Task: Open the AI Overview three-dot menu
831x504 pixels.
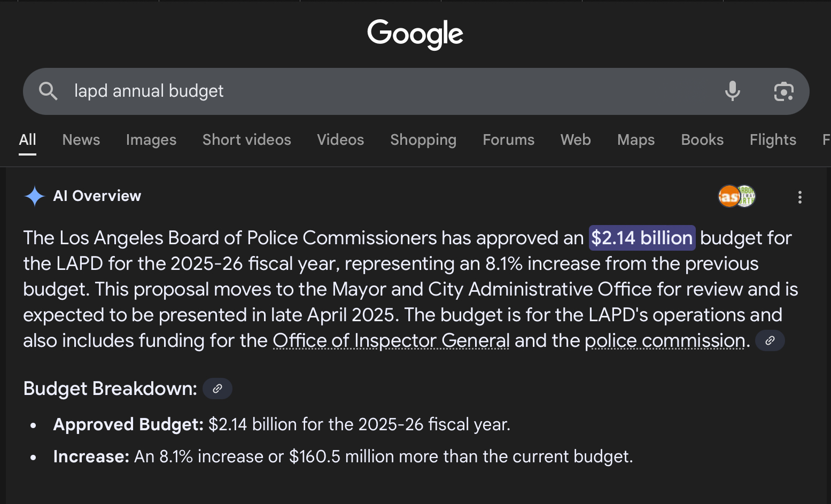Action: coord(799,197)
